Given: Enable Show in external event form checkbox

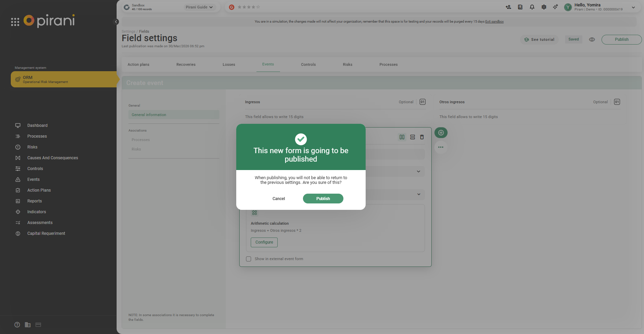Looking at the screenshot, I should 249,259.
